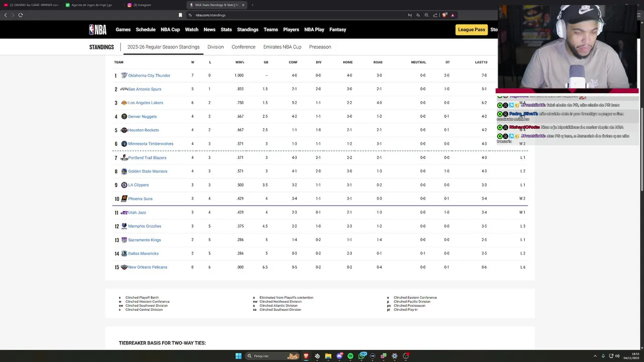Select the Division standings tab
The image size is (644, 362).
(215, 47)
